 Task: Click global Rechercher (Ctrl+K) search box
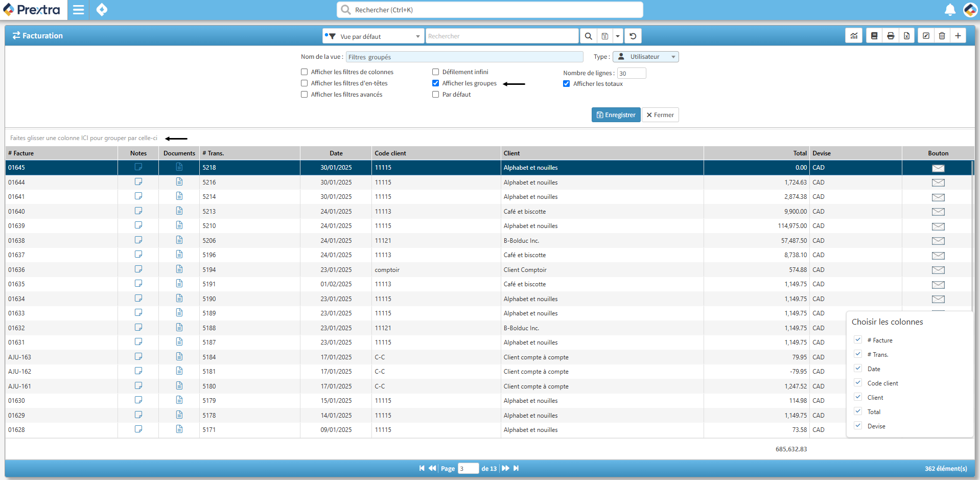coord(490,10)
